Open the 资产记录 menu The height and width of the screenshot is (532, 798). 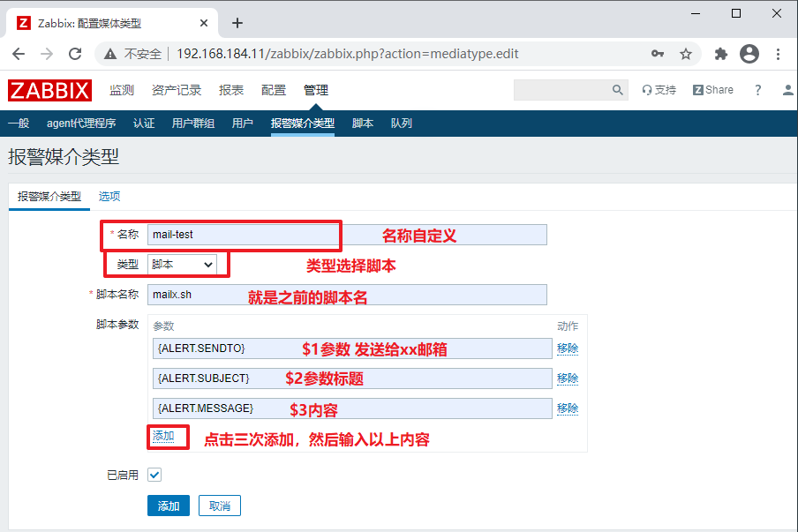pyautogui.click(x=177, y=91)
